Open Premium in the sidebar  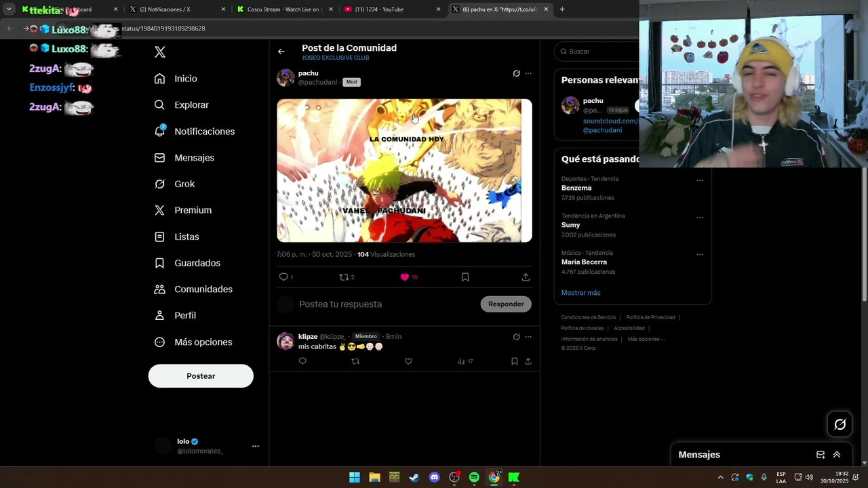pos(182,210)
